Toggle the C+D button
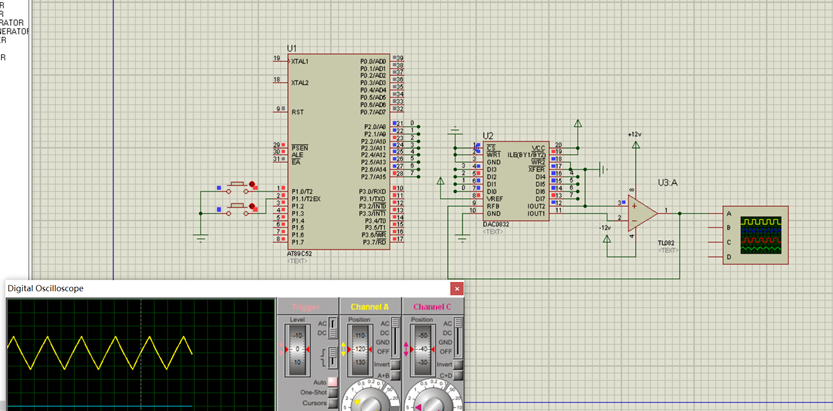Screen dimensions: 833x411 point(458,375)
